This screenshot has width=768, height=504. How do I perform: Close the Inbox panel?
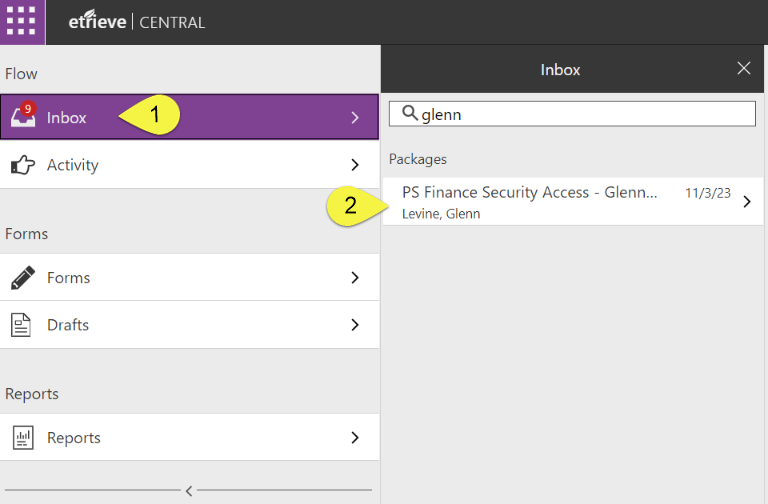pos(743,69)
